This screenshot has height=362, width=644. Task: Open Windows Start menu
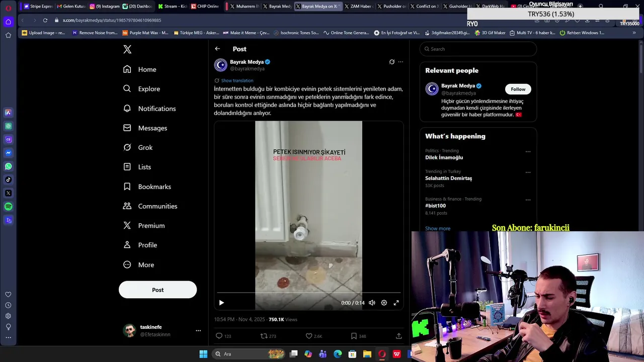(x=203, y=354)
